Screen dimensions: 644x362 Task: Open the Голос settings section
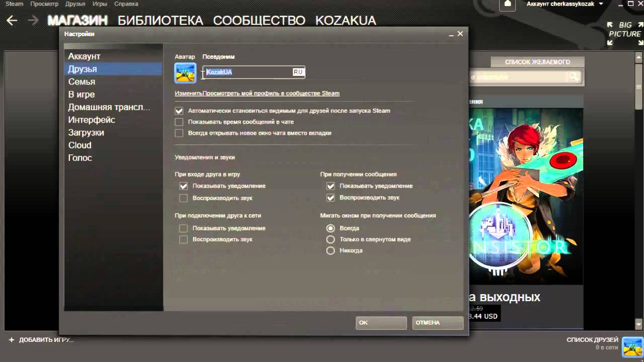(113, 158)
